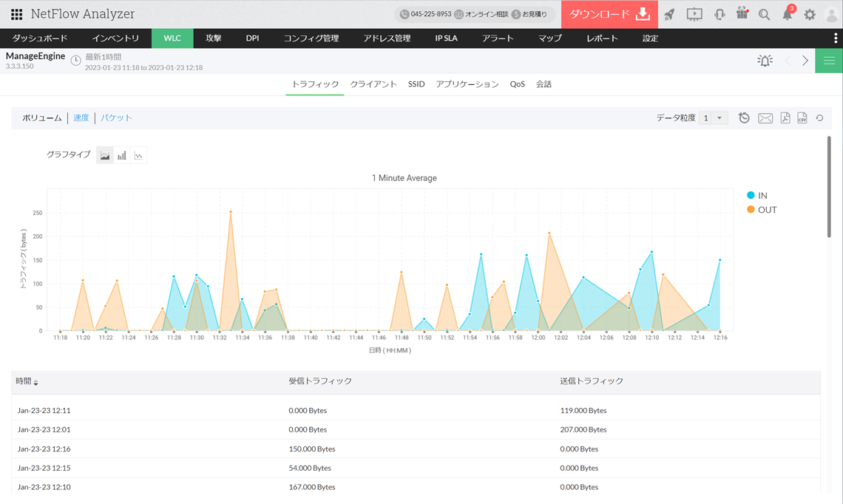Switch to the クライアント tab
843x504 pixels.
point(373,84)
